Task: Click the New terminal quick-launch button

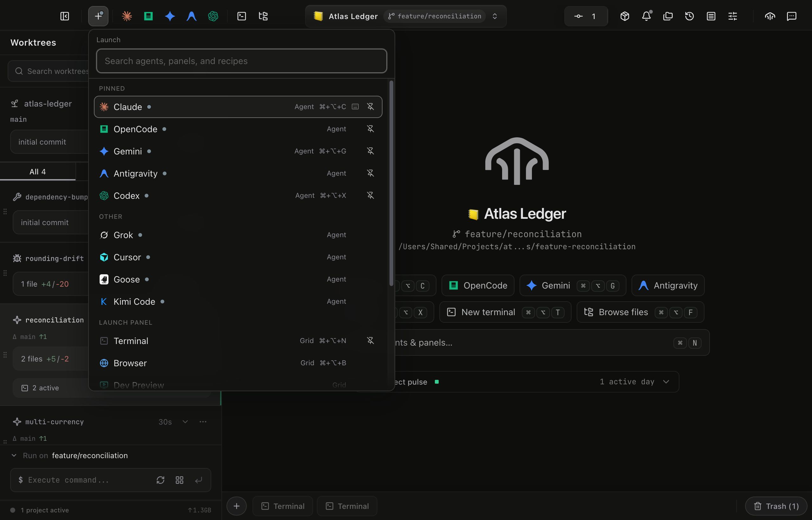Action: tap(505, 312)
